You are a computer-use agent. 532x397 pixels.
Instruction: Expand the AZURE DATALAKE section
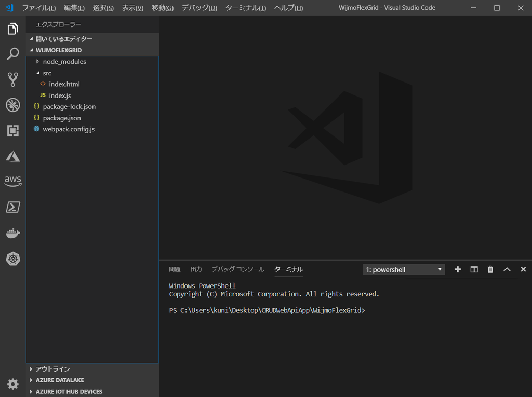point(92,380)
